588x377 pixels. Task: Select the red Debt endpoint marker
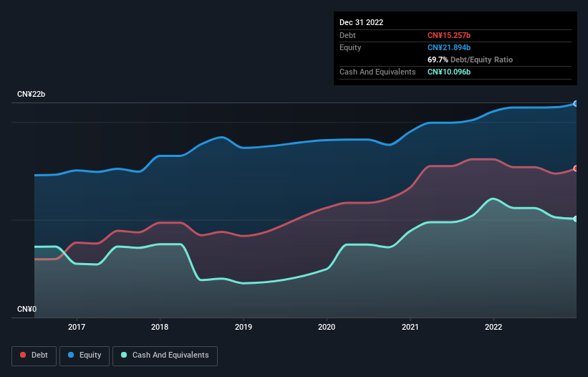point(576,168)
